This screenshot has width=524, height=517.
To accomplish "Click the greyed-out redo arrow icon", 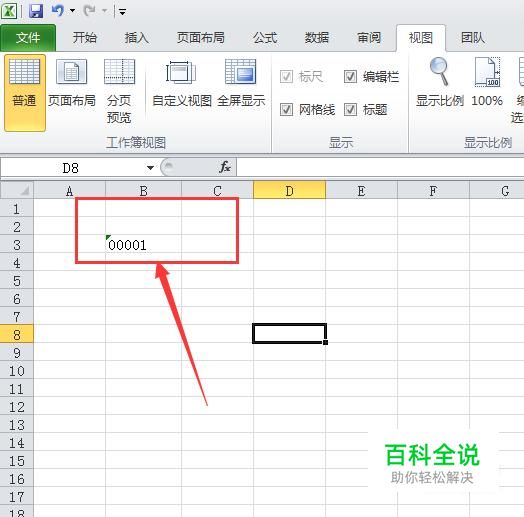I will coord(89,11).
